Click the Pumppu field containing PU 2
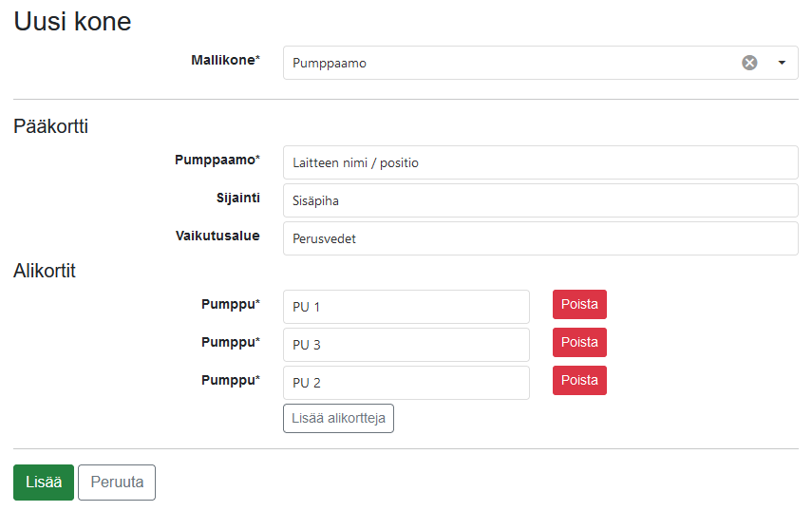 (406, 383)
